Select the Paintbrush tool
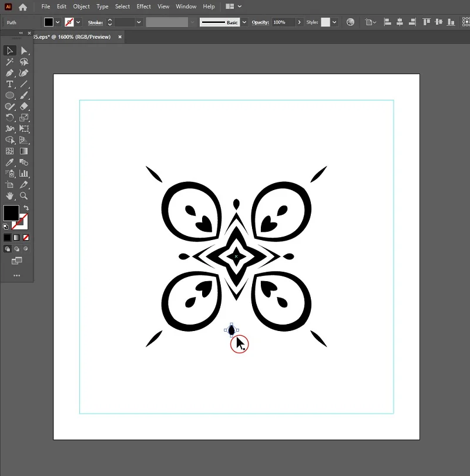The width and height of the screenshot is (470, 476). click(23, 95)
